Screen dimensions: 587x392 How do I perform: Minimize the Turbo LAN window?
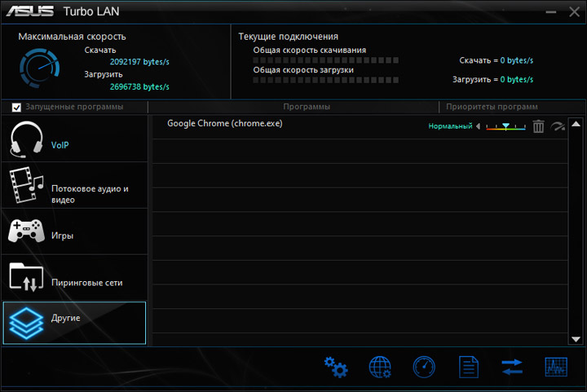[550, 12]
